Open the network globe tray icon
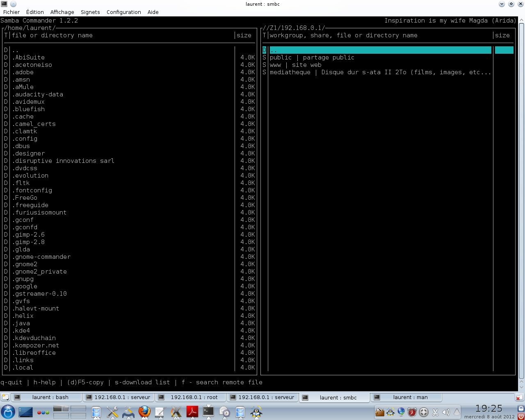The height and width of the screenshot is (420, 525). [x=401, y=412]
